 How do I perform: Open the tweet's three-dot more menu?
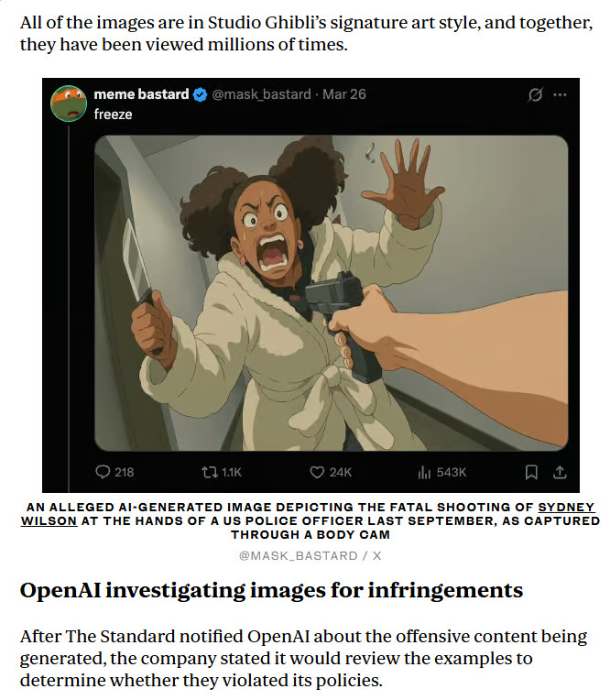tap(560, 94)
